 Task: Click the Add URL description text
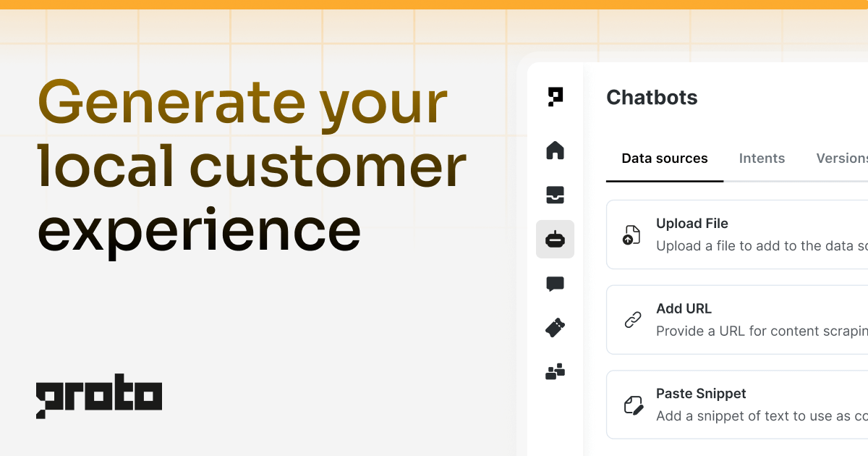coord(759,331)
